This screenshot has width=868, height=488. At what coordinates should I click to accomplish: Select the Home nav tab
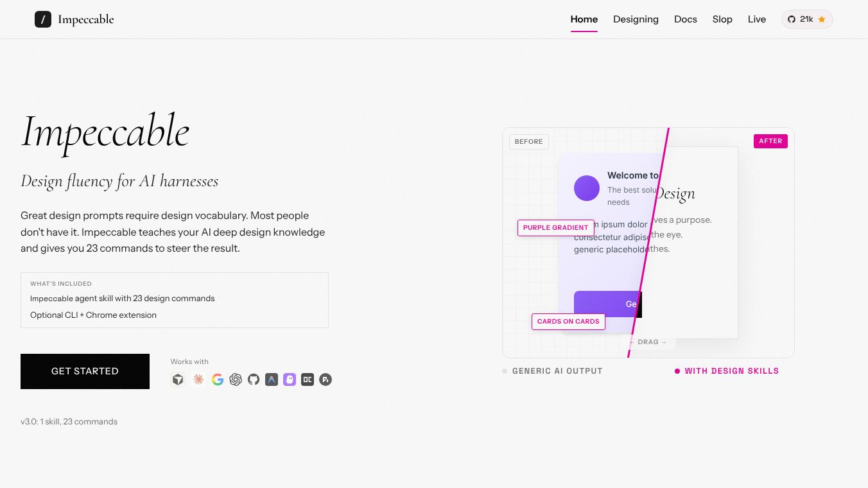pos(584,19)
